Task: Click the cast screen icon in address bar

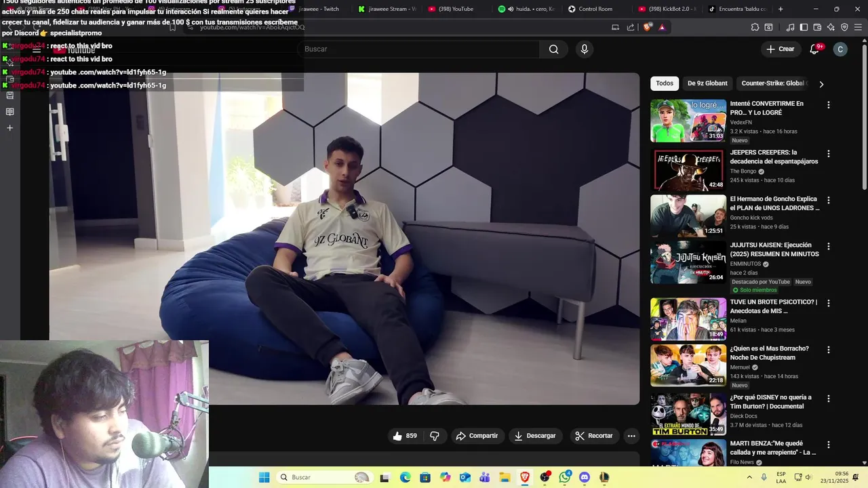Action: pyautogui.click(x=615, y=27)
